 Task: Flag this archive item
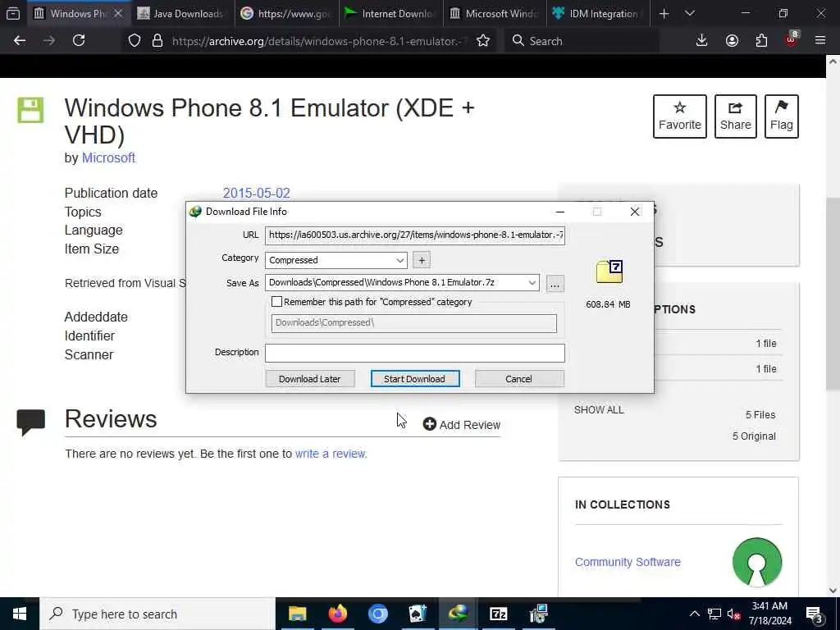(x=782, y=116)
